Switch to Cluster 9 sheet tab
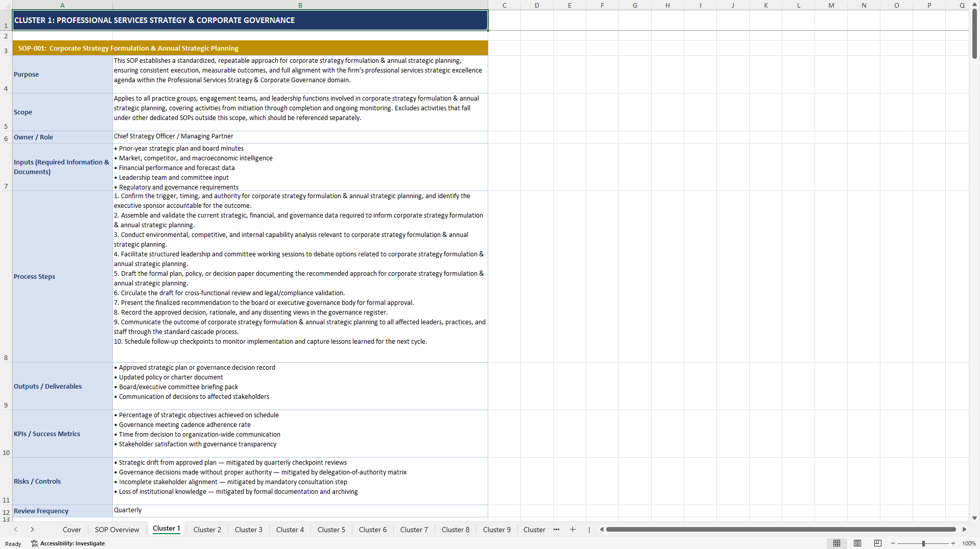This screenshot has height=549, width=980. click(497, 530)
